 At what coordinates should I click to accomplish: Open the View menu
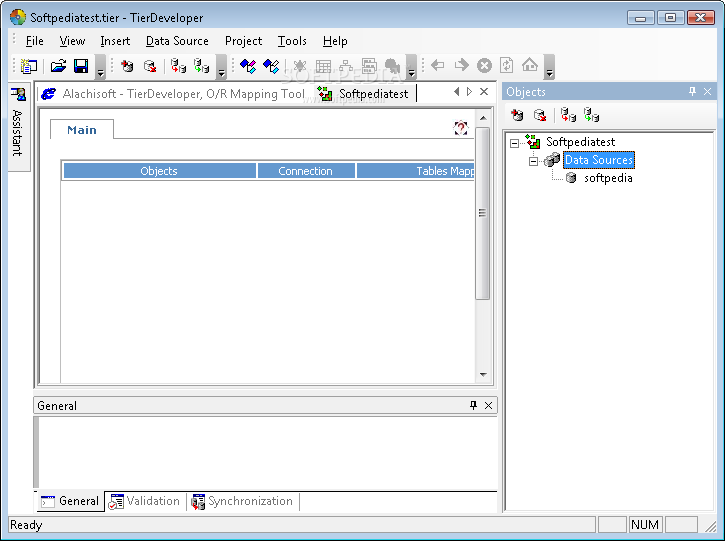click(72, 41)
